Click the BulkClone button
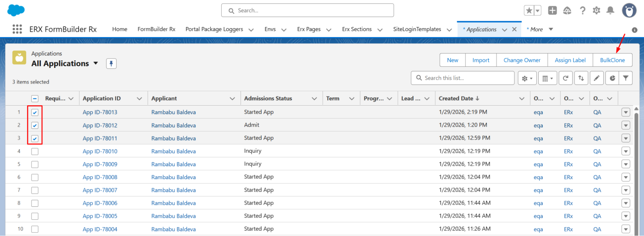Image resolution: width=644 pixels, height=236 pixels. 612,60
